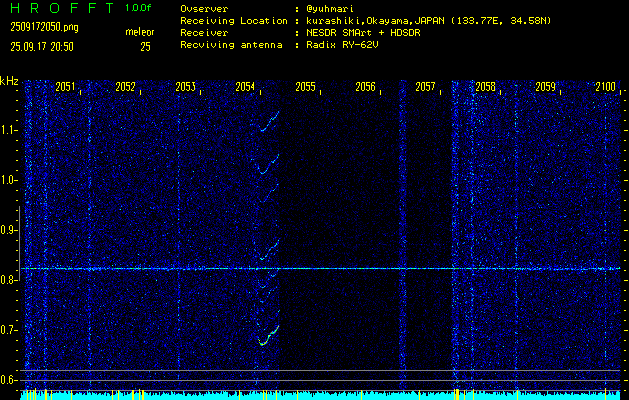Click the meteor echo trace near 1.0 kHz

click(x=269, y=164)
